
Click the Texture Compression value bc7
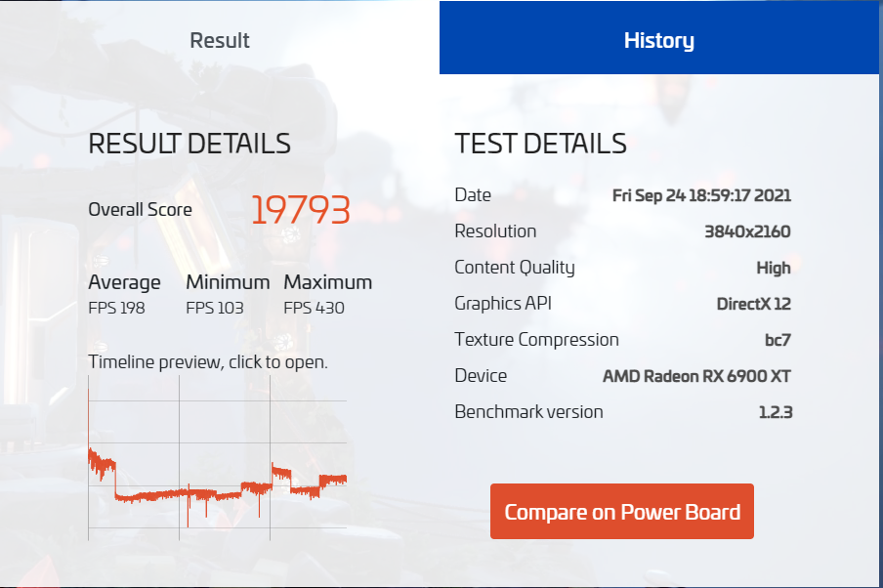pyautogui.click(x=778, y=340)
